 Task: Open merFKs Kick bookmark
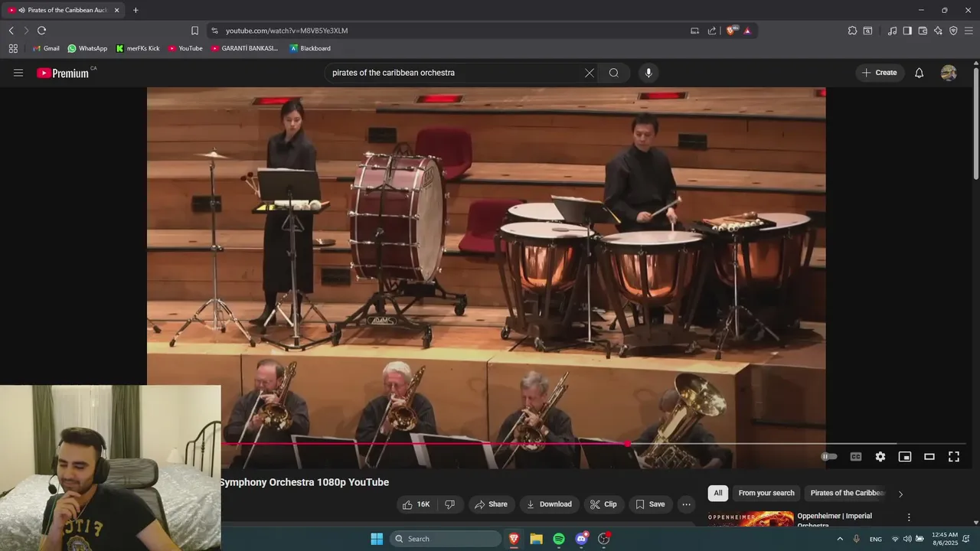click(x=138, y=48)
